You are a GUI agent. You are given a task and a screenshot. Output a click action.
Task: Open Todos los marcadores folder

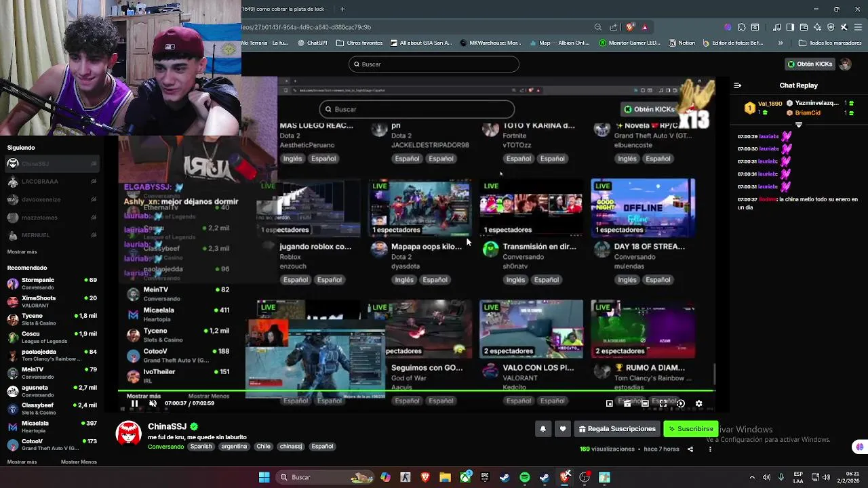(x=830, y=43)
